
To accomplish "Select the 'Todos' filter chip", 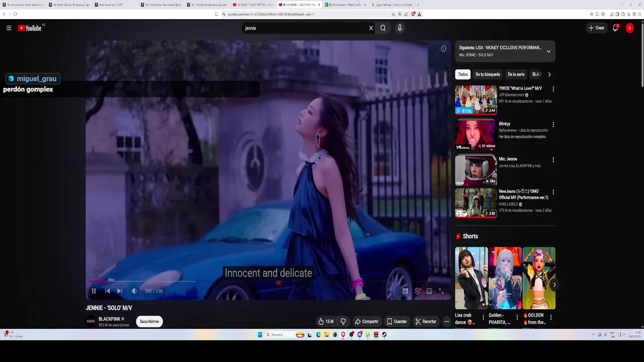I will [x=463, y=74].
